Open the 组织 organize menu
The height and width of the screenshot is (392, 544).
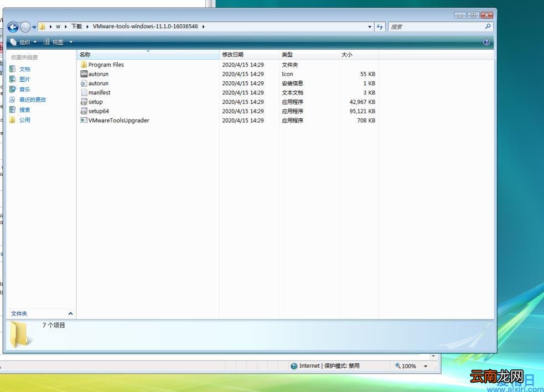(23, 42)
